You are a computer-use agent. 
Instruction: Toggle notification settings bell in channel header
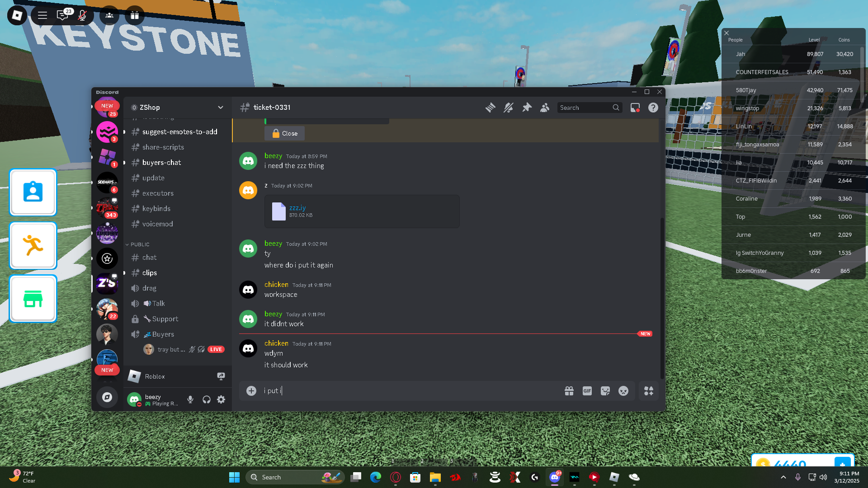509,108
